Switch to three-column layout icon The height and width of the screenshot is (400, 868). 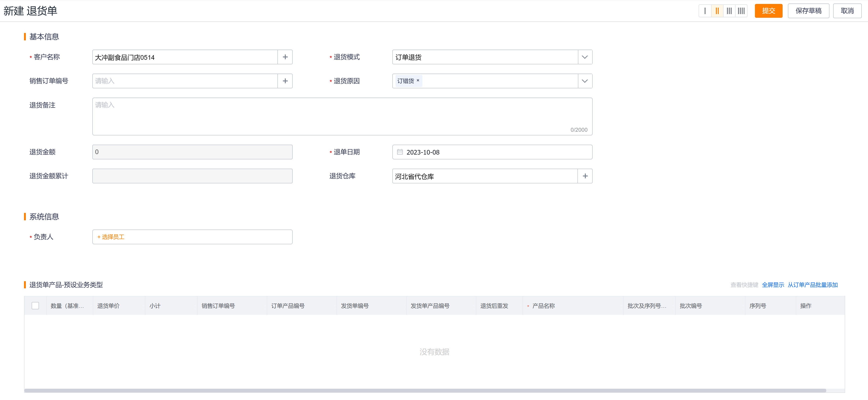click(x=729, y=11)
